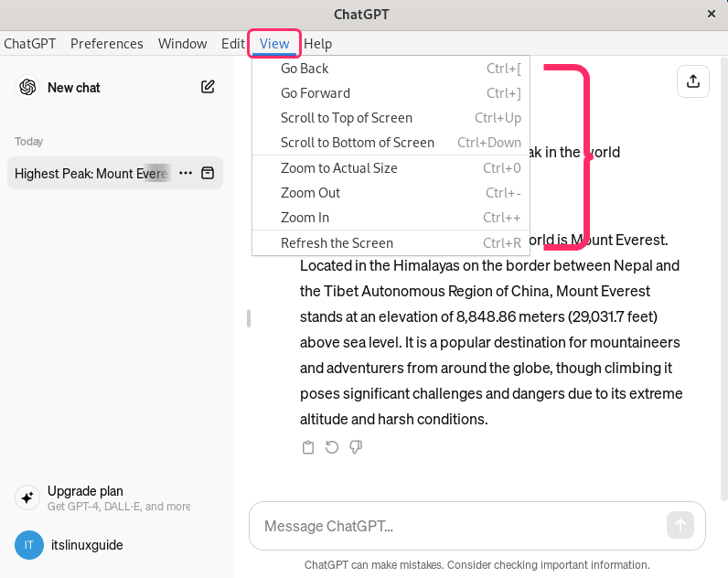The width and height of the screenshot is (728, 578).
Task: Click the new chat compose icon
Action: coord(208,87)
